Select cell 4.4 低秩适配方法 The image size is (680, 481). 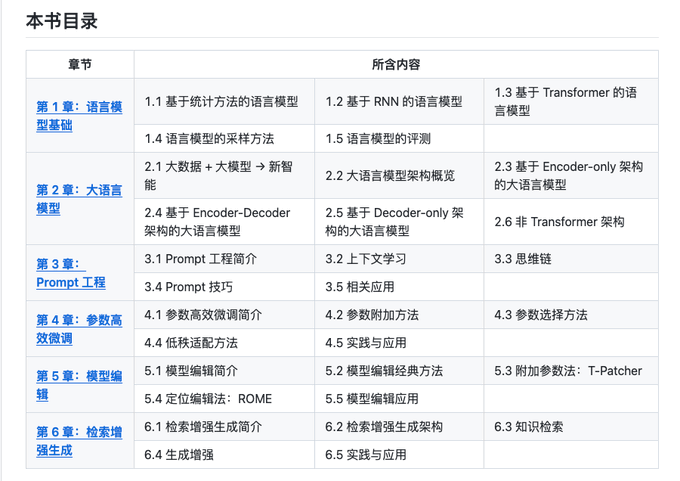pyautogui.click(x=224, y=343)
